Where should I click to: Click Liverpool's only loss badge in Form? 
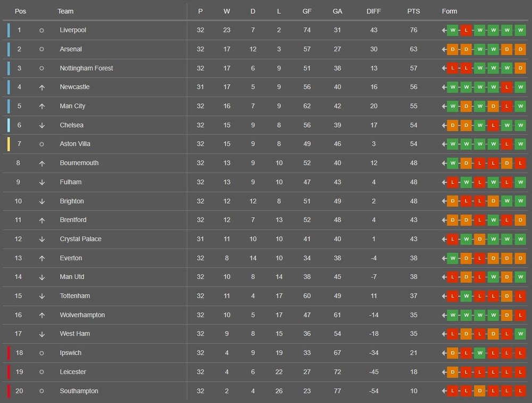[466, 30]
